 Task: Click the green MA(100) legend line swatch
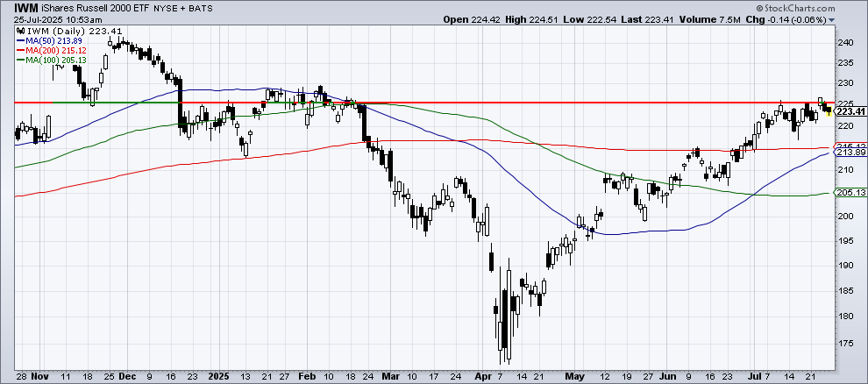coord(20,60)
